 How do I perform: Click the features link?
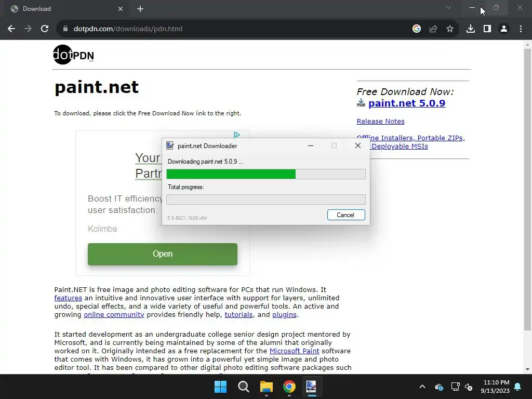(68, 298)
